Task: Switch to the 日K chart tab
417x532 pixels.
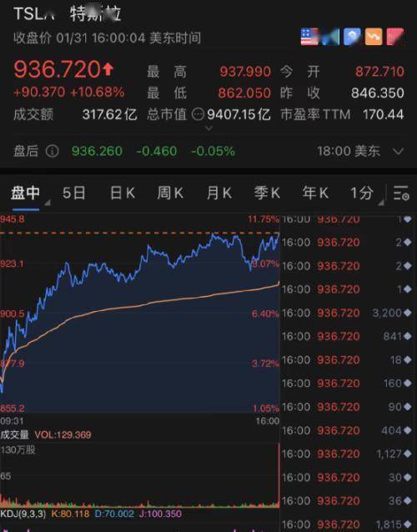Action: pos(123,193)
